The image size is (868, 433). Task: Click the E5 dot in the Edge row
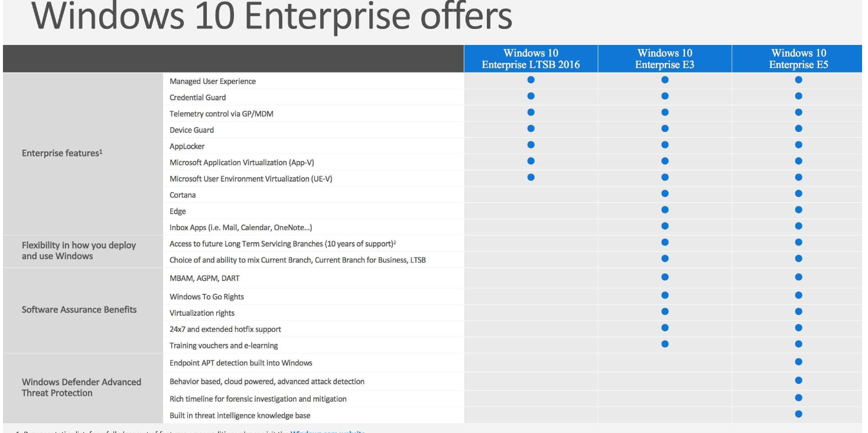click(x=799, y=209)
